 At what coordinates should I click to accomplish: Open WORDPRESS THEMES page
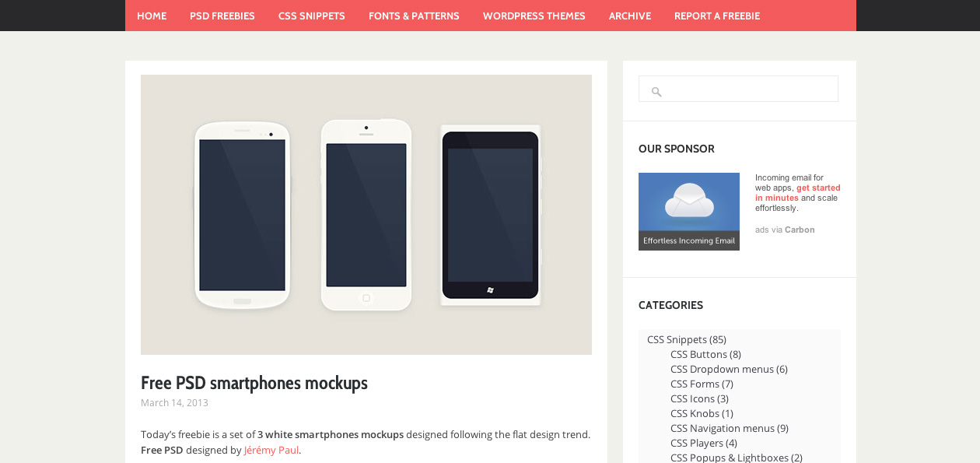point(534,16)
